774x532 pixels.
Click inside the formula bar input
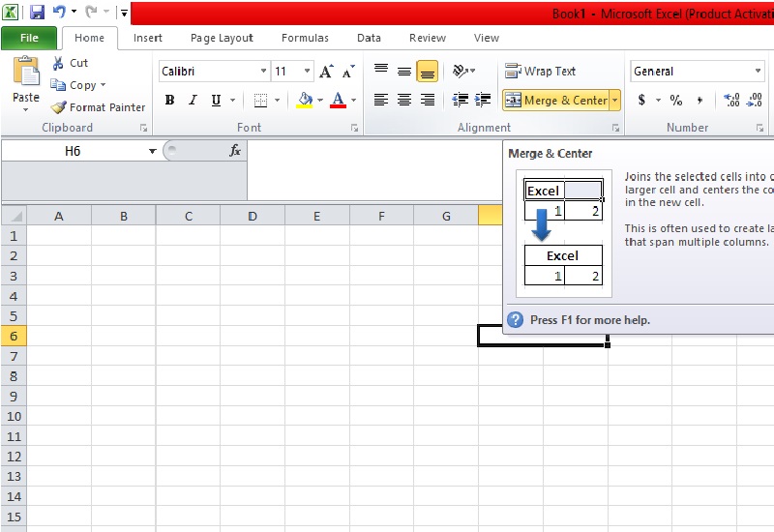pos(374,170)
